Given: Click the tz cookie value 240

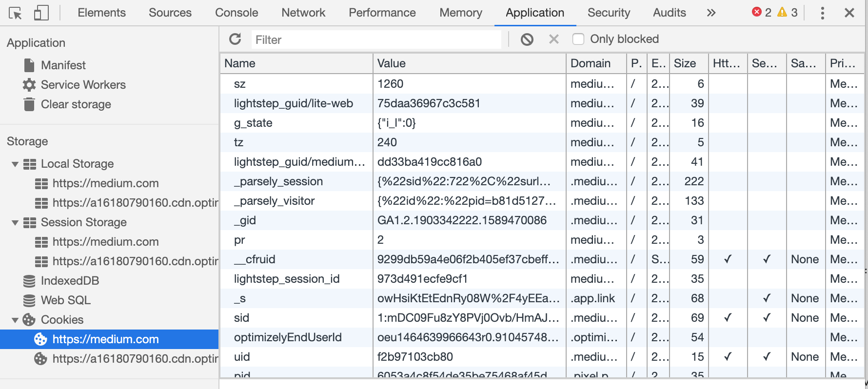Looking at the screenshot, I should pos(387,142).
